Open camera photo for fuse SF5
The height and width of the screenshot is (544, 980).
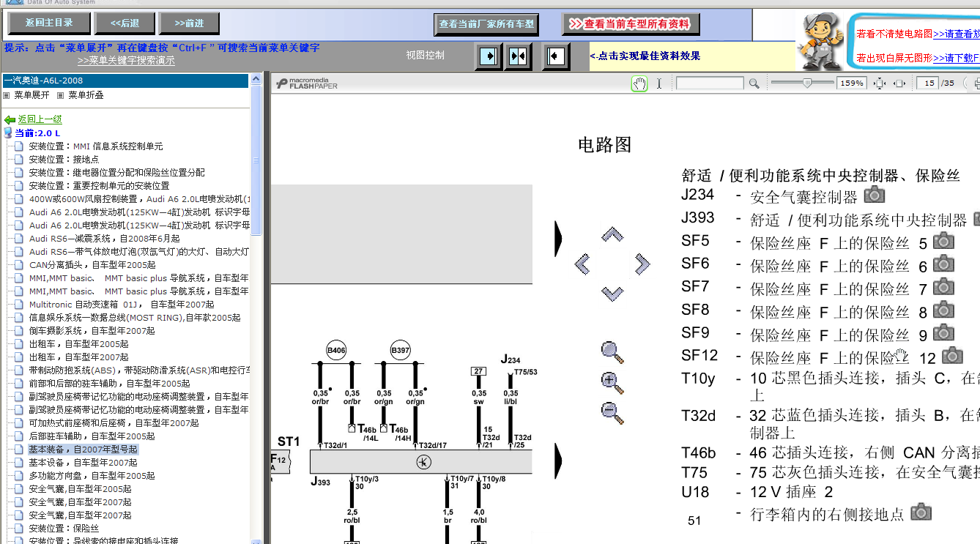click(x=943, y=240)
